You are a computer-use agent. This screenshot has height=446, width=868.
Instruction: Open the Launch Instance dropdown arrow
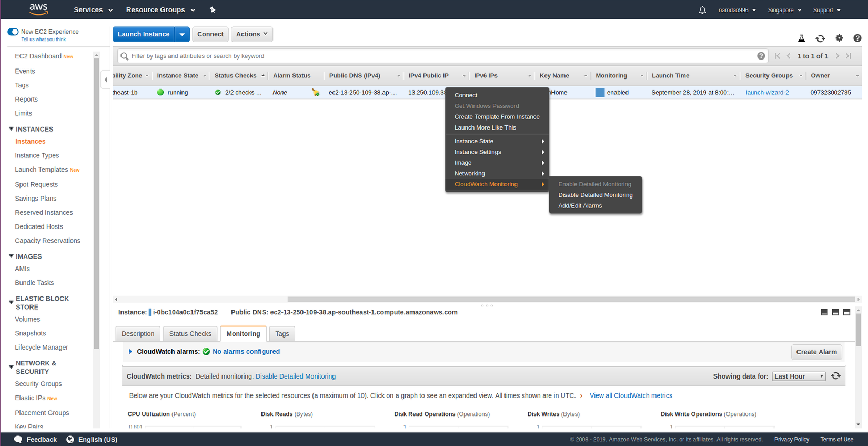[x=182, y=34]
